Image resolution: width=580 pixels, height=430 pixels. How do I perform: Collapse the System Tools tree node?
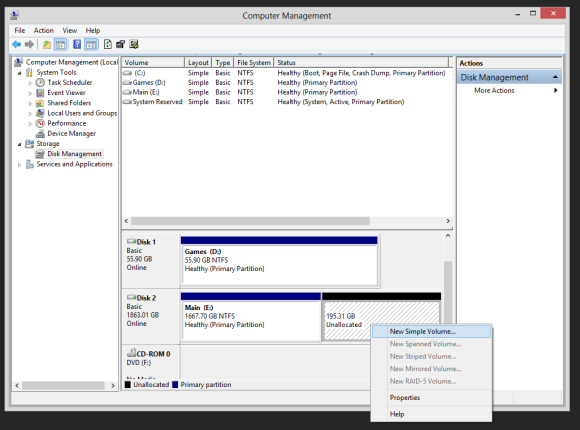point(20,73)
